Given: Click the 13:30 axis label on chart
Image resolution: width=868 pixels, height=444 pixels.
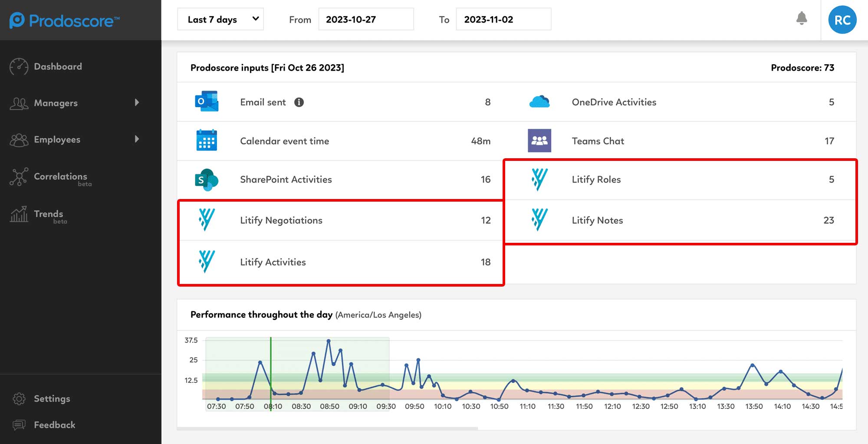Looking at the screenshot, I should [726, 406].
